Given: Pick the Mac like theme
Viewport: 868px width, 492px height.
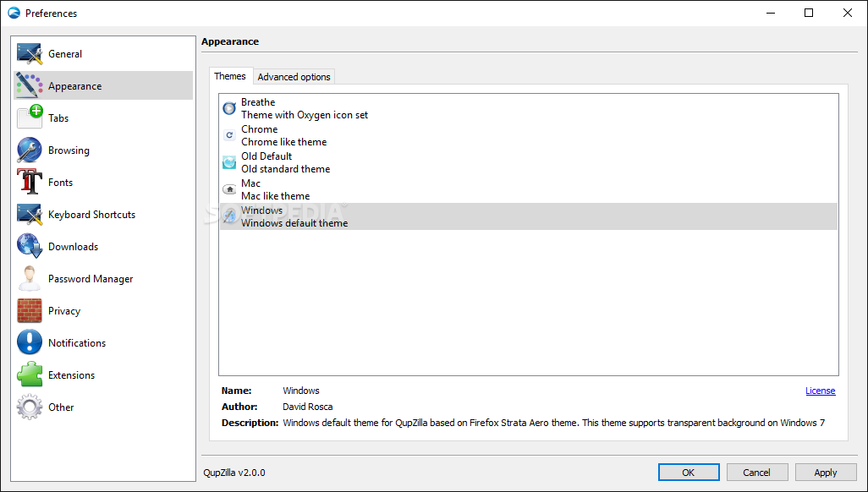Looking at the screenshot, I should coord(529,190).
